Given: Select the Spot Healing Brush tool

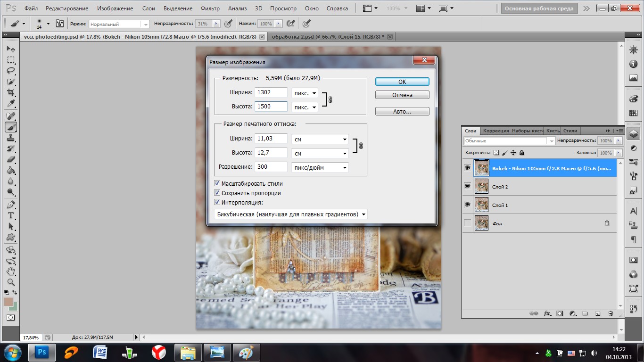Looking at the screenshot, I should pyautogui.click(x=11, y=116).
